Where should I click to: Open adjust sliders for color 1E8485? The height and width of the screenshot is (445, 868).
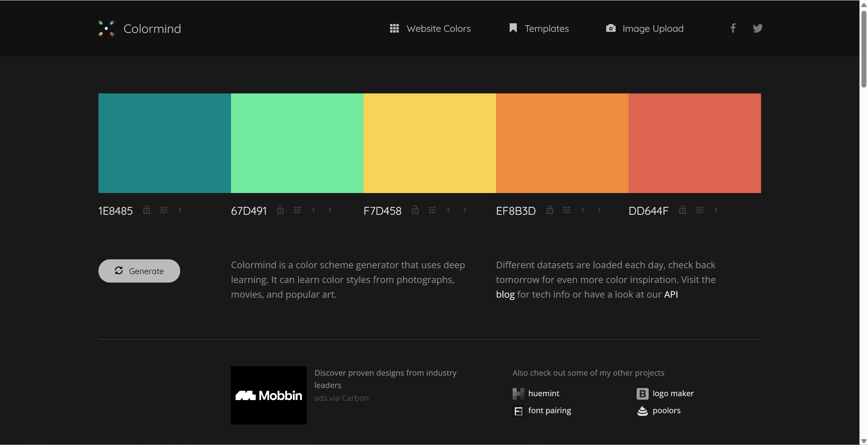[x=164, y=210]
